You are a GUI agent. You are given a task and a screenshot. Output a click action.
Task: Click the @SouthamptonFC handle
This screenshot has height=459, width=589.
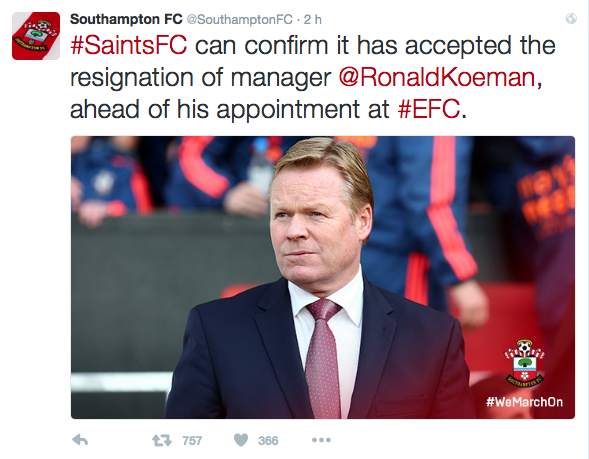(239, 20)
